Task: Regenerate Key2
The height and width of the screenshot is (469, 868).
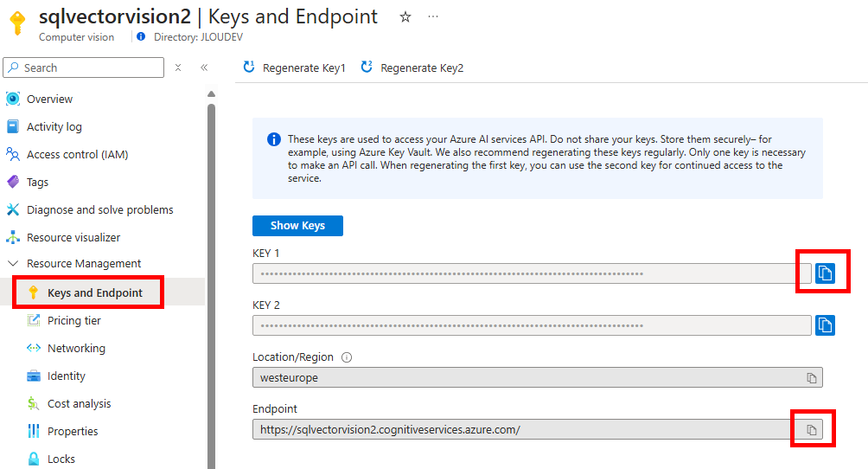Action: (412, 67)
